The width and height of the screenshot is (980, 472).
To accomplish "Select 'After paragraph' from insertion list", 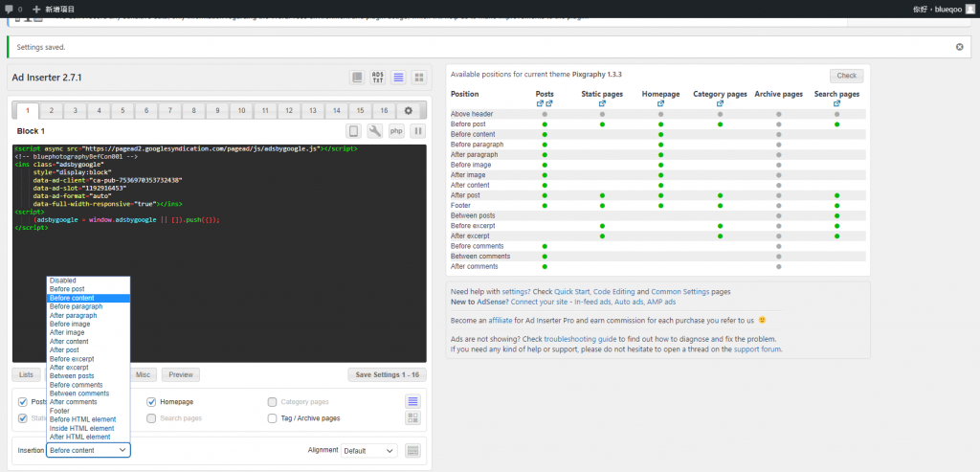I will tap(73, 316).
